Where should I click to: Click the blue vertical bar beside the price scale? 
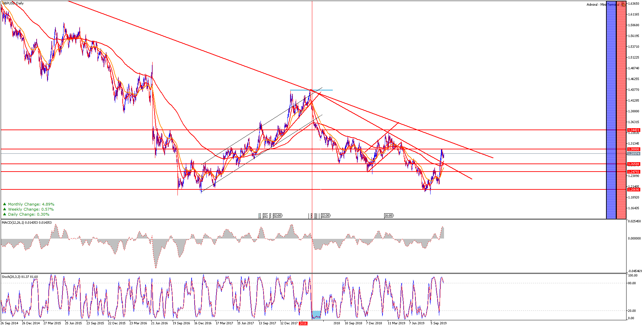(611, 110)
